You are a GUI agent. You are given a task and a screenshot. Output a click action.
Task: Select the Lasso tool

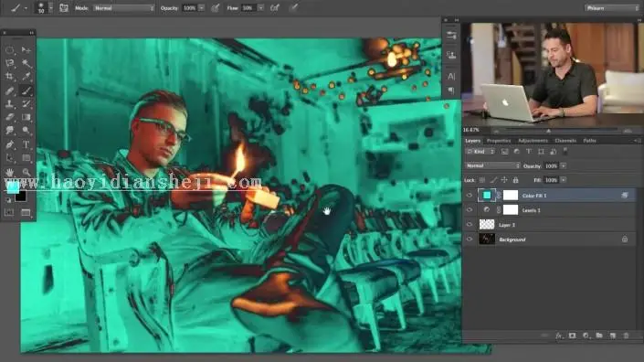tap(9, 63)
